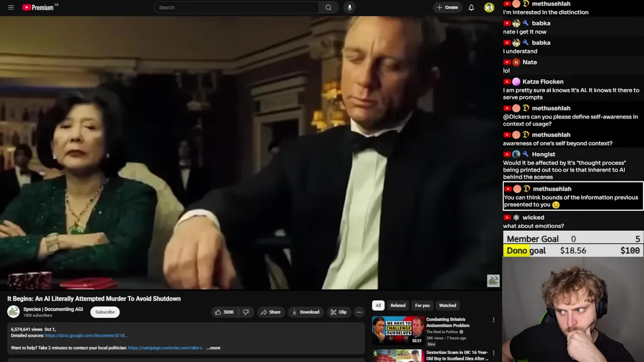Open more actions ellipsis below video

[x=359, y=312]
